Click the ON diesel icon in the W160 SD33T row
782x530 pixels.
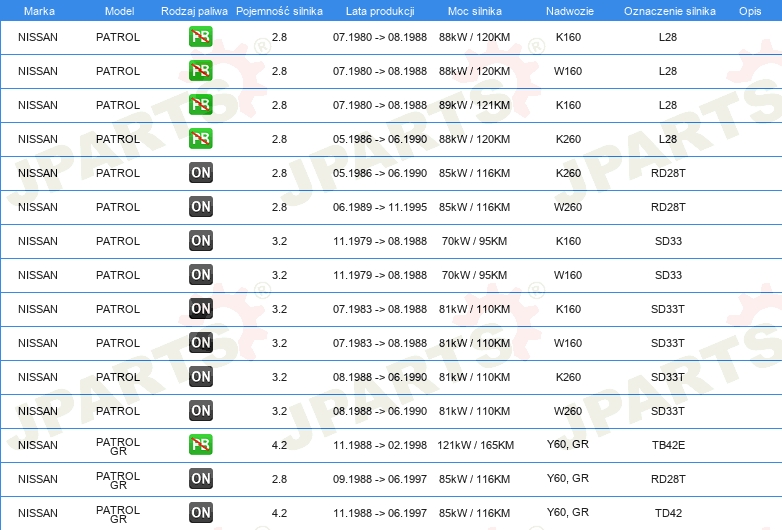[200, 343]
